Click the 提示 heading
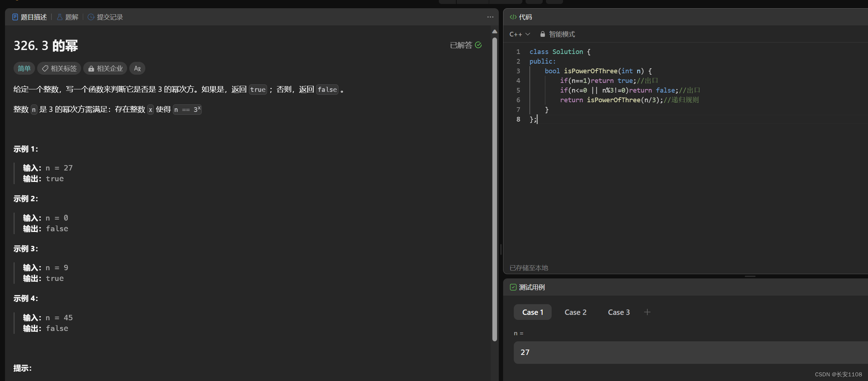 point(22,368)
